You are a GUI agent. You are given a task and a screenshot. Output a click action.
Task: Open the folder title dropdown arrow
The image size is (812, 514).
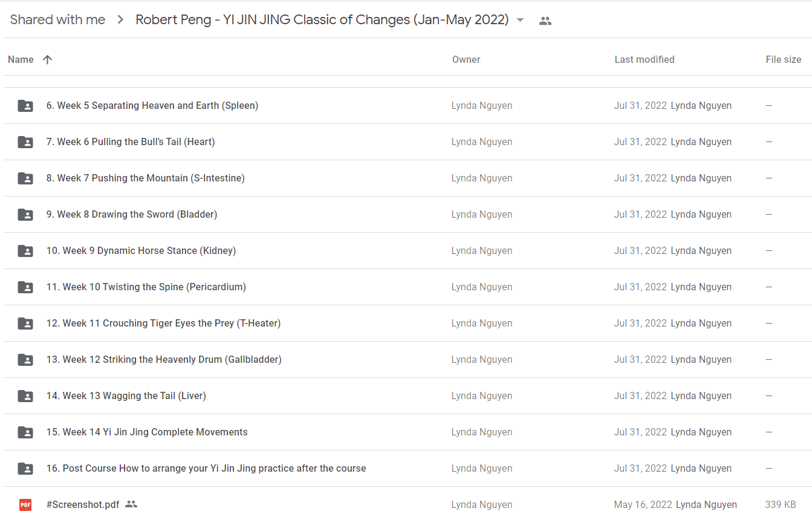click(521, 20)
